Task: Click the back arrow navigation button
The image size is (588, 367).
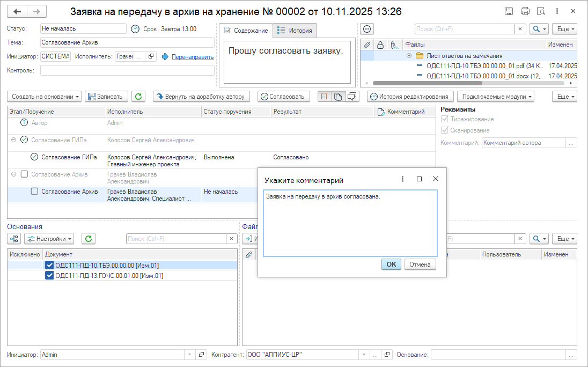Action: [18, 11]
